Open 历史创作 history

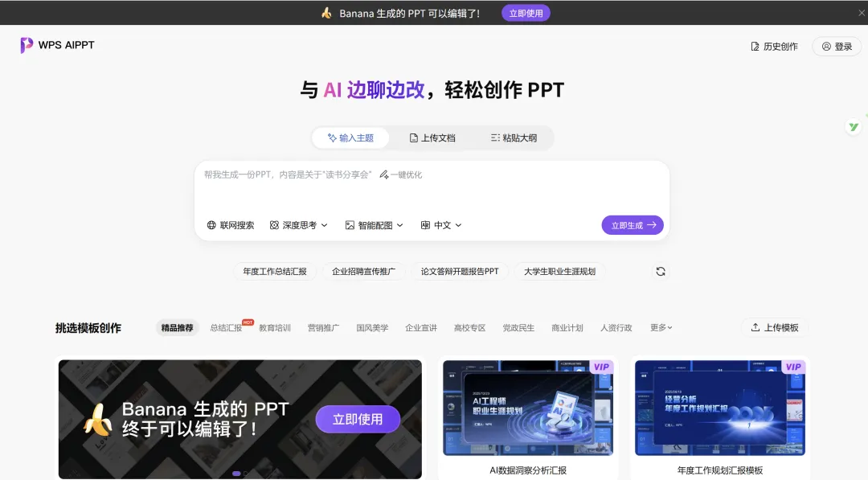[774, 47]
